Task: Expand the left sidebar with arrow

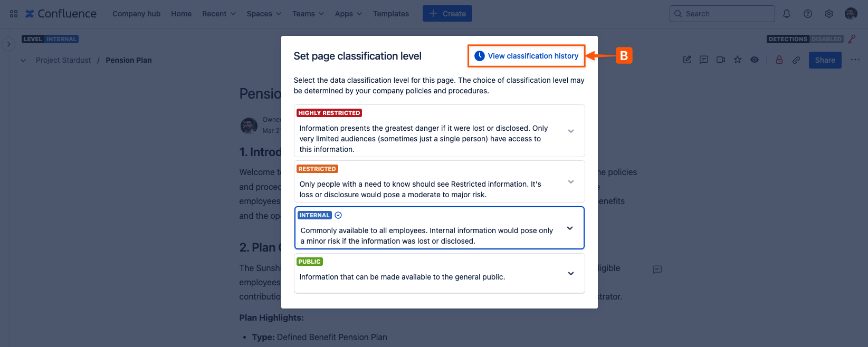Action: (x=8, y=45)
